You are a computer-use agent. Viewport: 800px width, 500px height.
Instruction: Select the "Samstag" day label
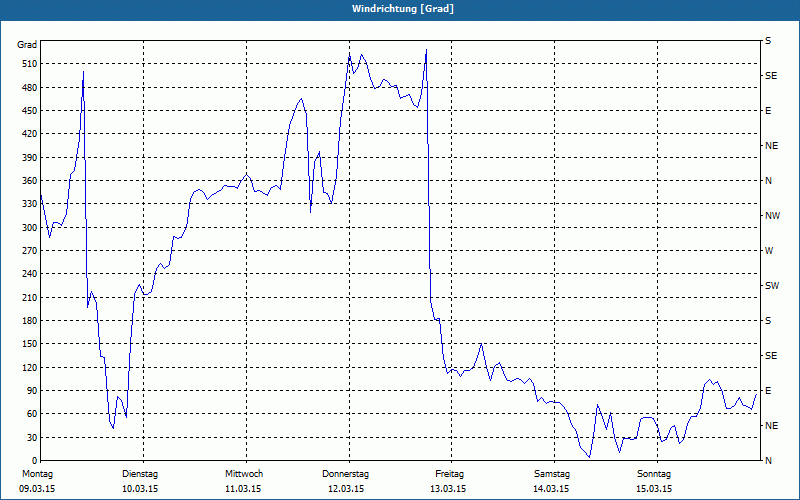[x=552, y=474]
